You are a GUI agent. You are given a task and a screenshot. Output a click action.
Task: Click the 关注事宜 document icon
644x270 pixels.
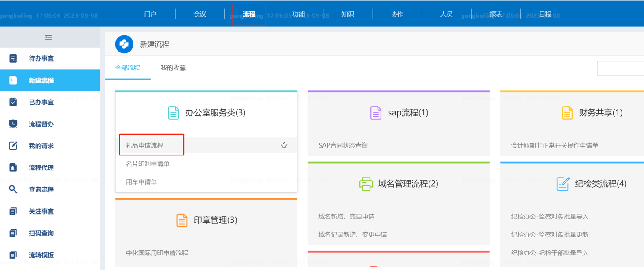click(13, 211)
